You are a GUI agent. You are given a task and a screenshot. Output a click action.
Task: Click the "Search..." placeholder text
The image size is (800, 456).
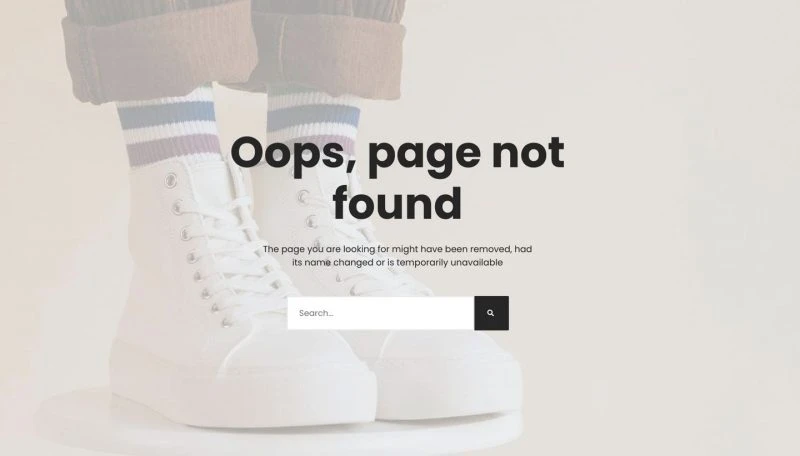316,313
